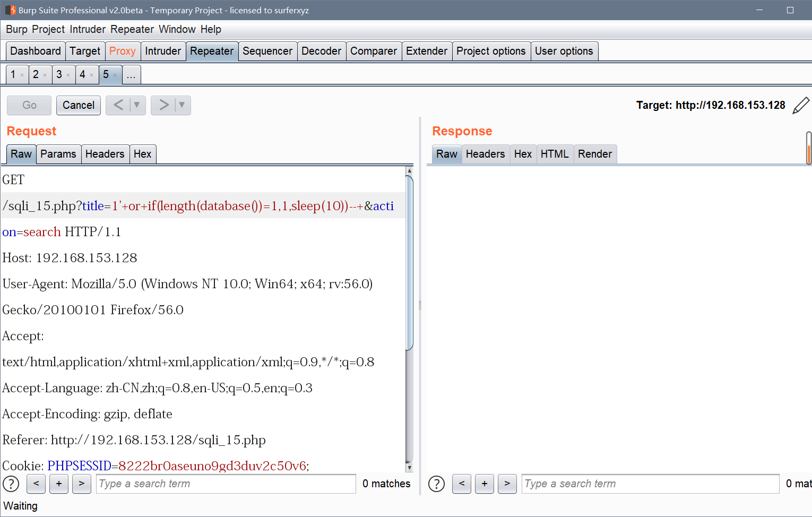Open request search help icon
The width and height of the screenshot is (812, 517).
click(11, 484)
